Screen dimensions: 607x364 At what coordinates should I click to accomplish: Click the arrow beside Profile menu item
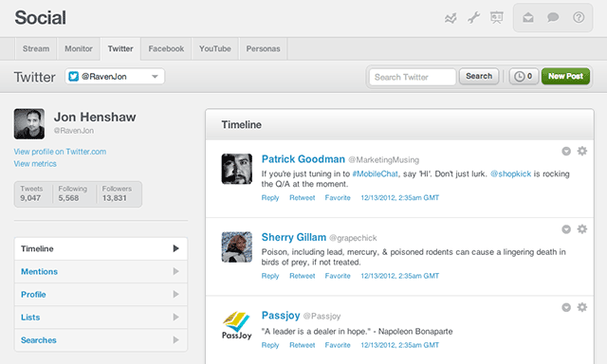(x=175, y=294)
